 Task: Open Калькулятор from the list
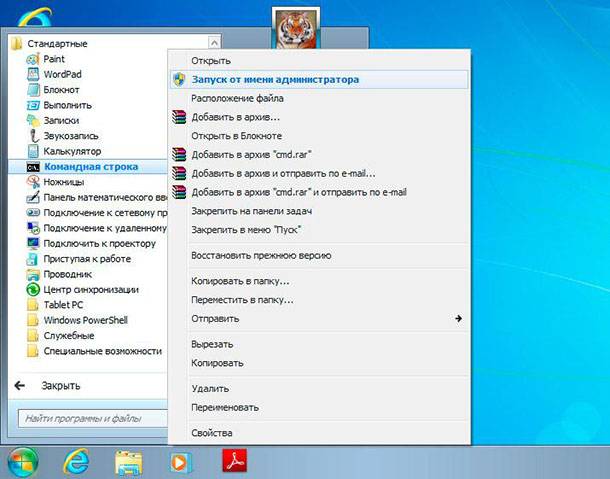coord(64,151)
